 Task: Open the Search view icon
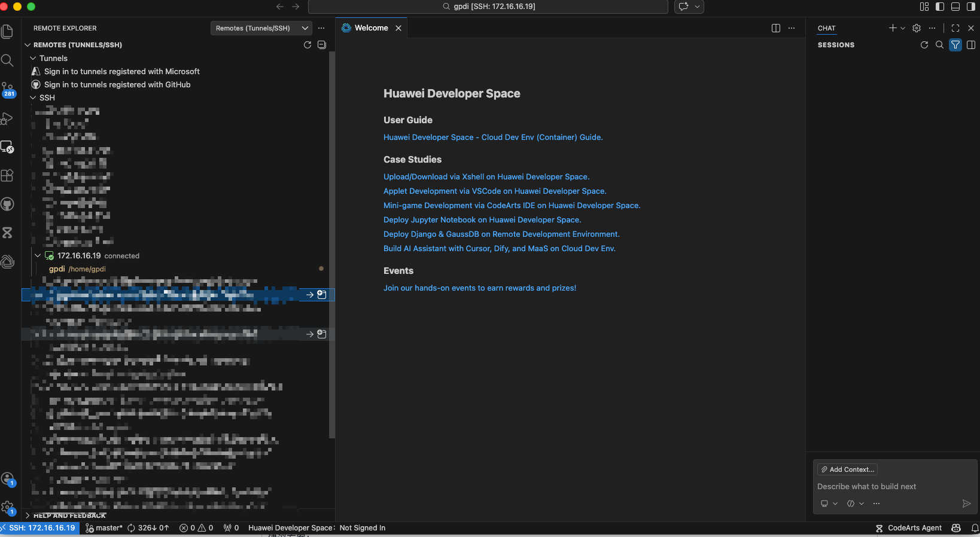tap(8, 60)
